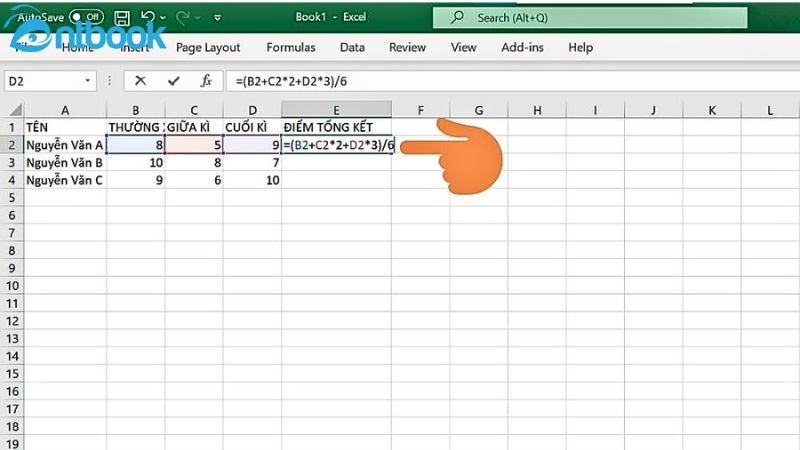Click cell E2 containing the formula
800x450 pixels.
tap(337, 145)
